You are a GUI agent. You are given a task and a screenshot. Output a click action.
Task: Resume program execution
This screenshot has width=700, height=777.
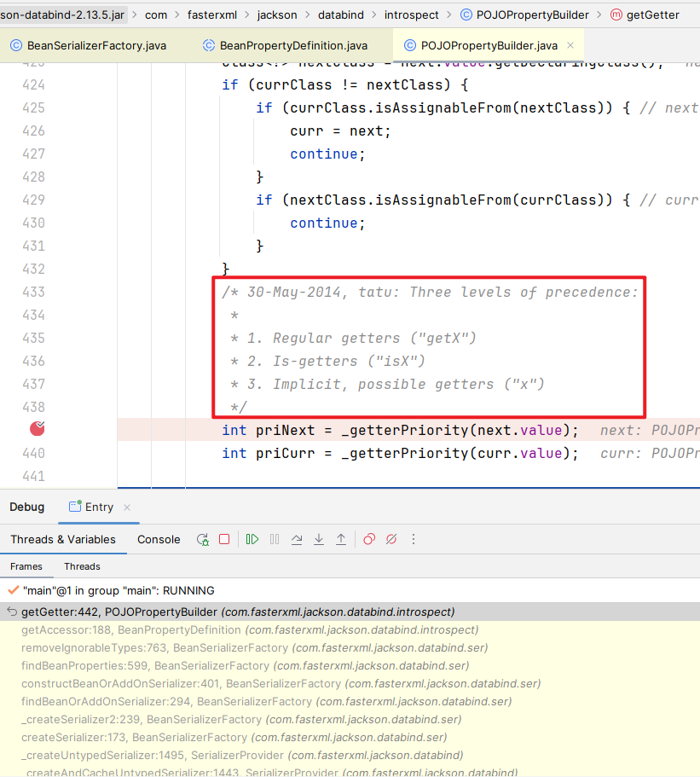point(252,539)
